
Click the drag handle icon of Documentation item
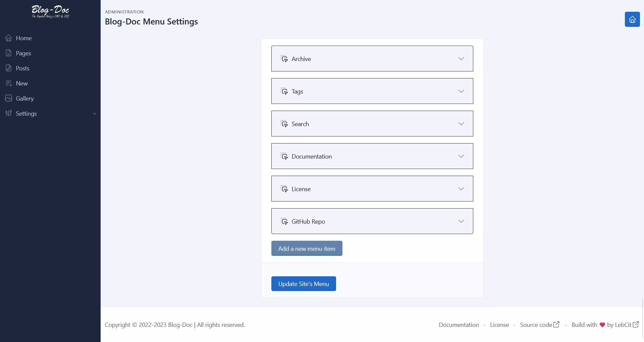pyautogui.click(x=284, y=156)
